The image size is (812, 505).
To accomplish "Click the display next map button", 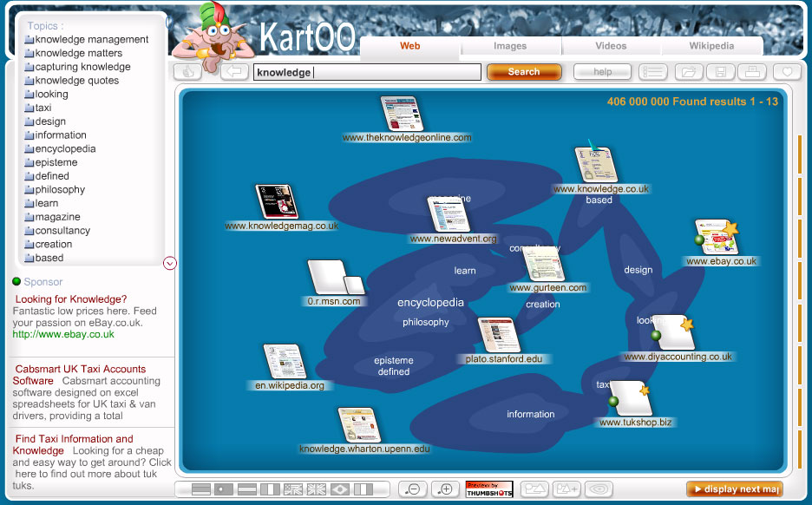I will (x=735, y=489).
